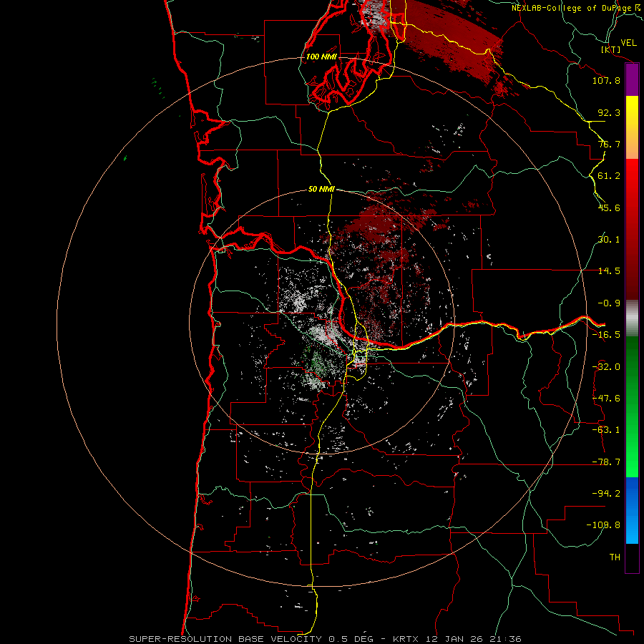Image resolution: width=644 pixels, height=644 pixels.
Task: Click the 45.6 velocity scale value
Action: [609, 208]
